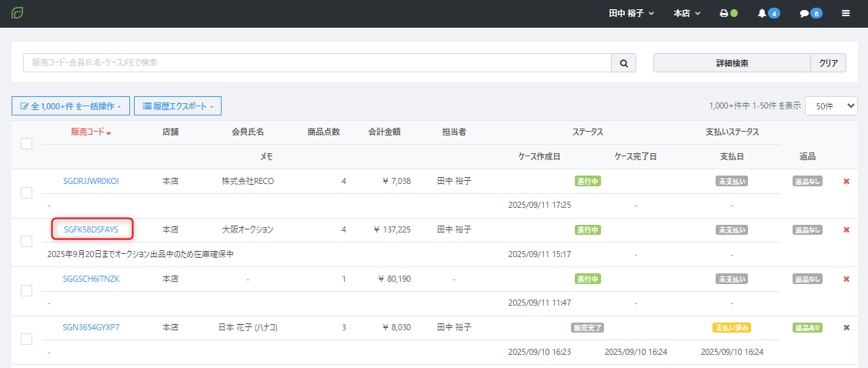
Task: Open the 本店 store dropdown
Action: (686, 13)
